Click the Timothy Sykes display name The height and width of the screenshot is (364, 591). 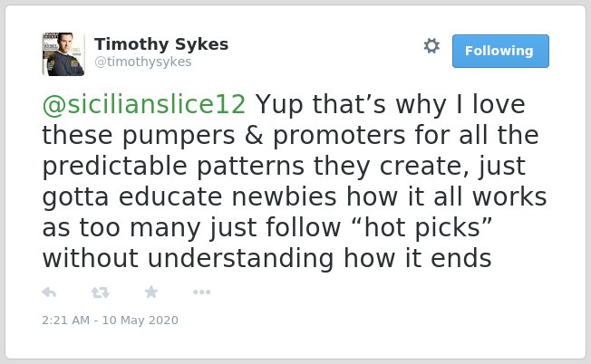click(161, 44)
